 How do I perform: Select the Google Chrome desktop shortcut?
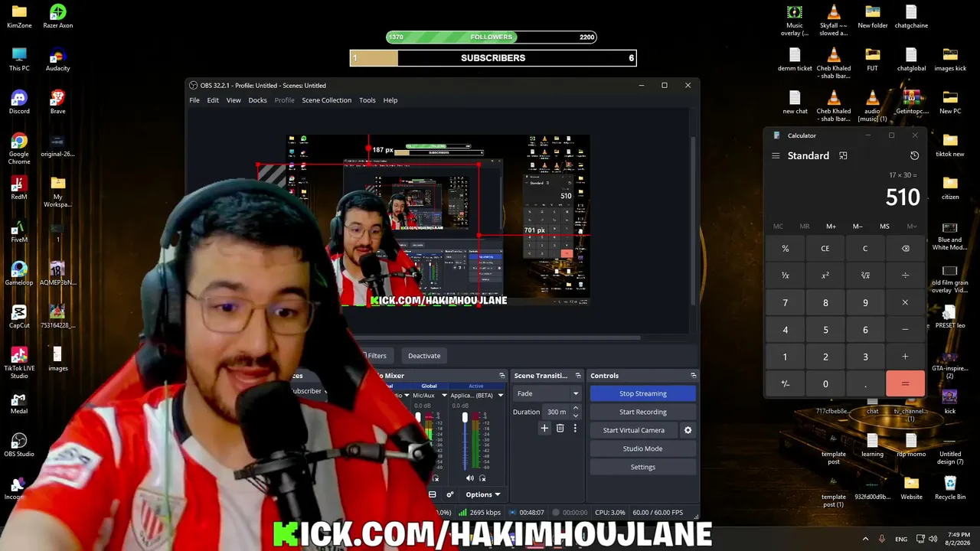tap(19, 148)
